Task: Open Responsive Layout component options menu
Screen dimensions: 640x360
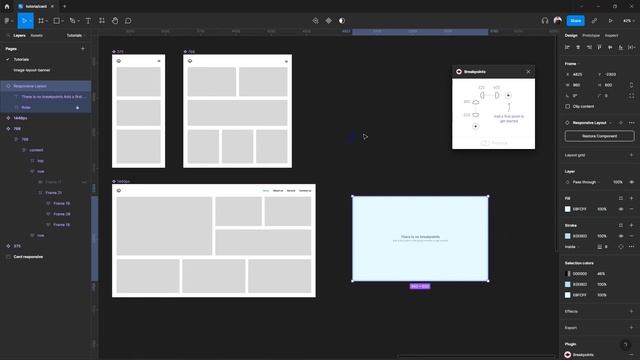Action: click(631, 123)
